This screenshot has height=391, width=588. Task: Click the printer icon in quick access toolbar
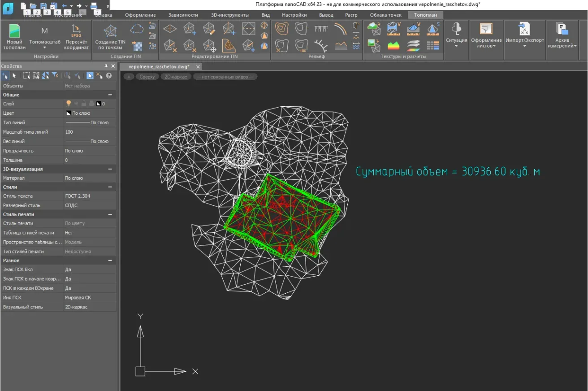(x=94, y=6)
